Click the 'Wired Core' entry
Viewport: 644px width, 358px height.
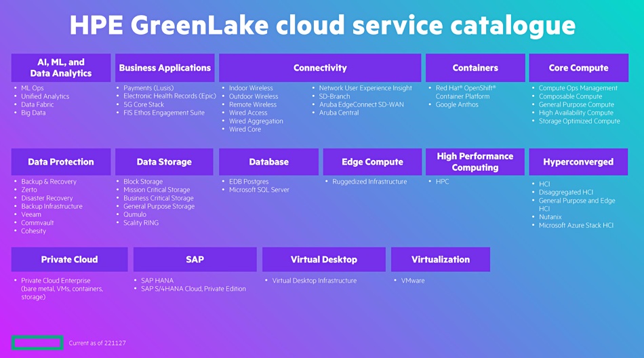pyautogui.click(x=245, y=129)
